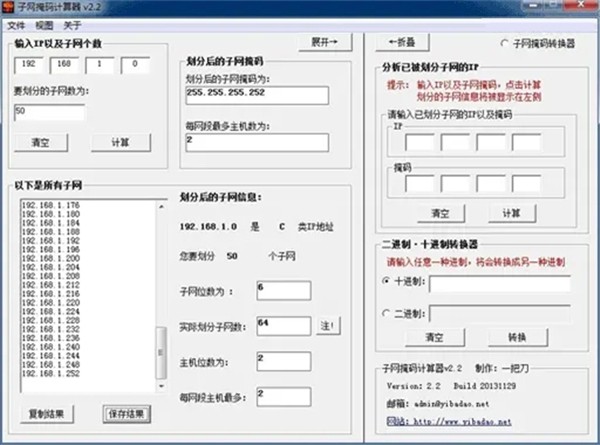This screenshot has width=600, height=445.
Task: Click the email admin@yibadao.net text
Action: click(x=452, y=404)
